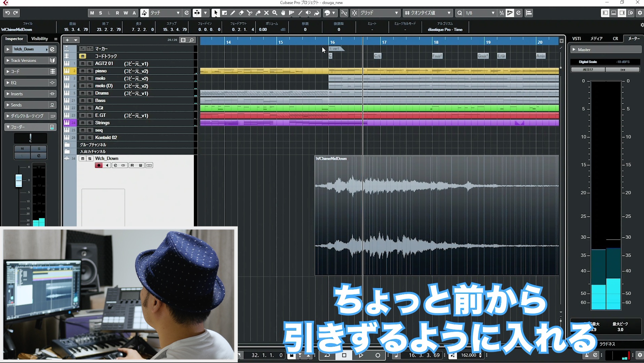The width and height of the screenshot is (644, 363).
Task: Mute the Strings track
Action: [x=83, y=123]
